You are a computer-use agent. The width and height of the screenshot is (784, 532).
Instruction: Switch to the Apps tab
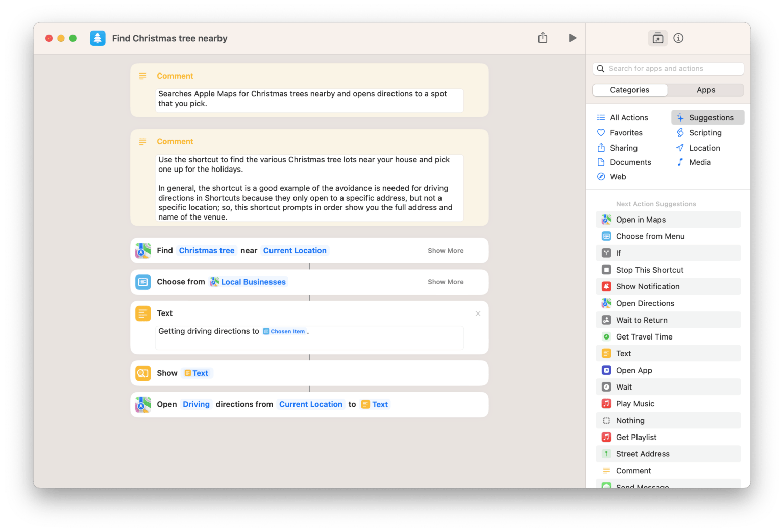705,90
